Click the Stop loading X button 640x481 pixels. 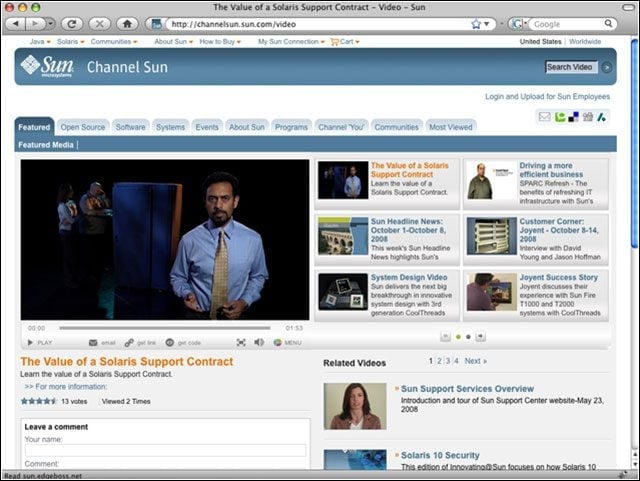99,24
